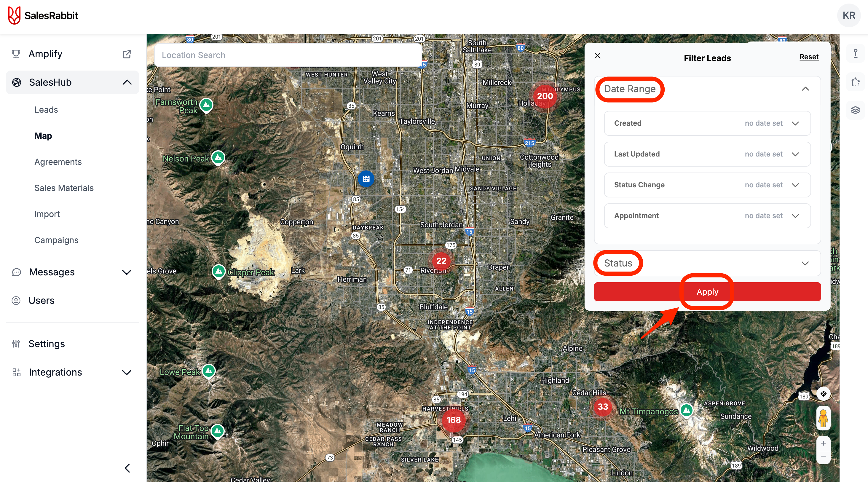This screenshot has height=482, width=868.
Task: Go to Agreements in SalesHub
Action: pos(58,162)
